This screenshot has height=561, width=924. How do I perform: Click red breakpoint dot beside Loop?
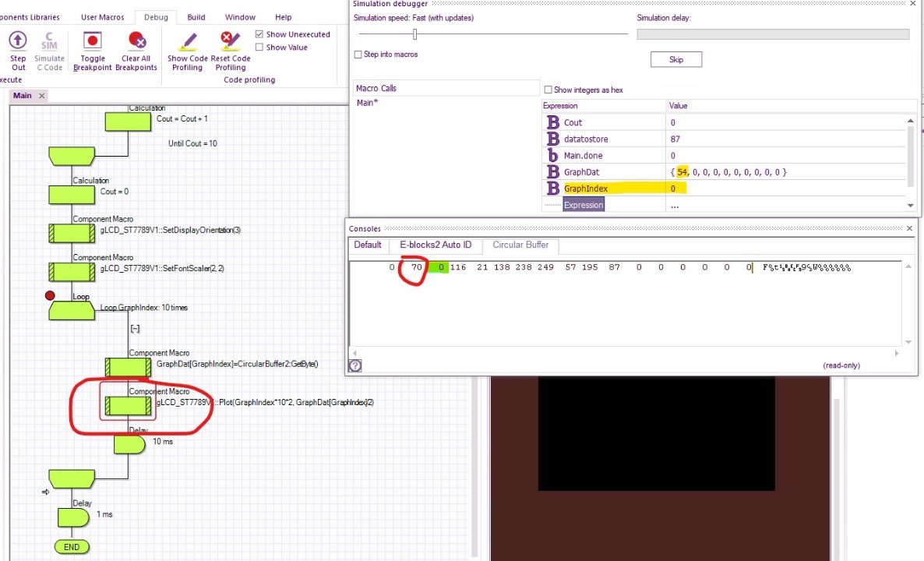50,296
